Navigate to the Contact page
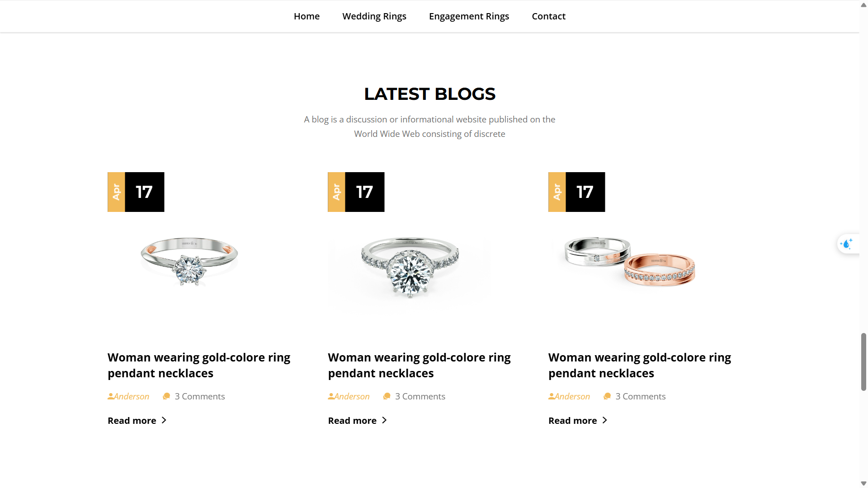Viewport: 868px width, 488px height. [x=548, y=16]
